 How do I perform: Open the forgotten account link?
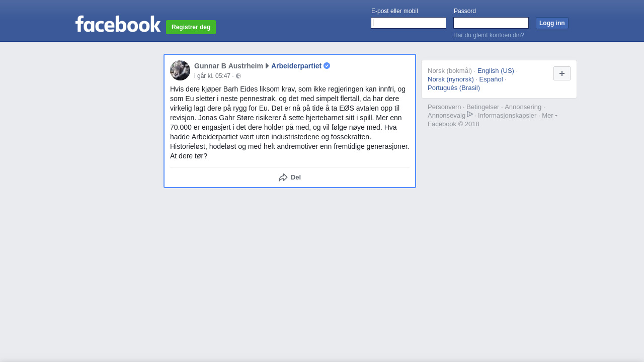[489, 35]
